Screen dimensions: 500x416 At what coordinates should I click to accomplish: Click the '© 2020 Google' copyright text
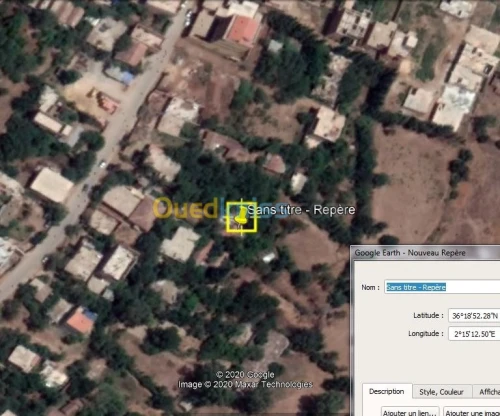pos(245,375)
